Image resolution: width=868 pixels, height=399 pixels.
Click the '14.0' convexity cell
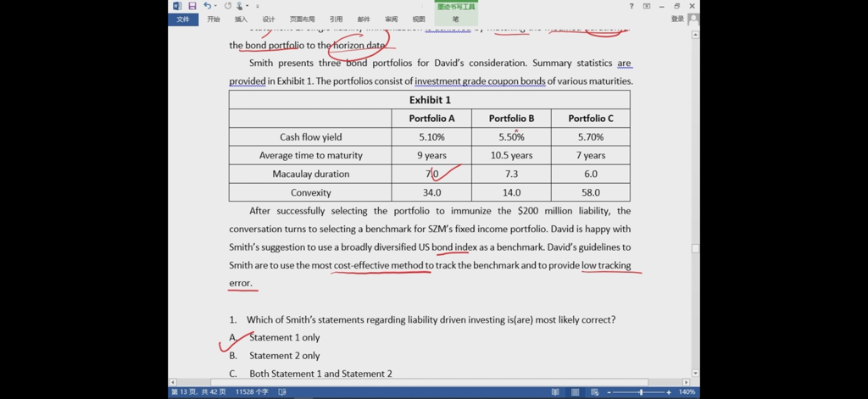(511, 192)
